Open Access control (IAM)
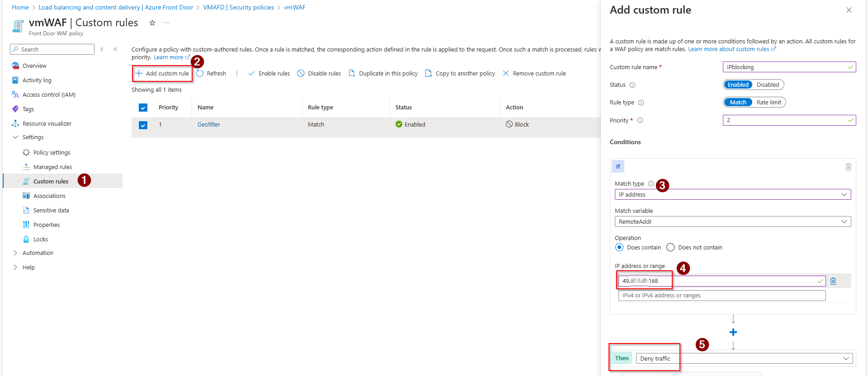This screenshot has width=868, height=376. coord(49,94)
